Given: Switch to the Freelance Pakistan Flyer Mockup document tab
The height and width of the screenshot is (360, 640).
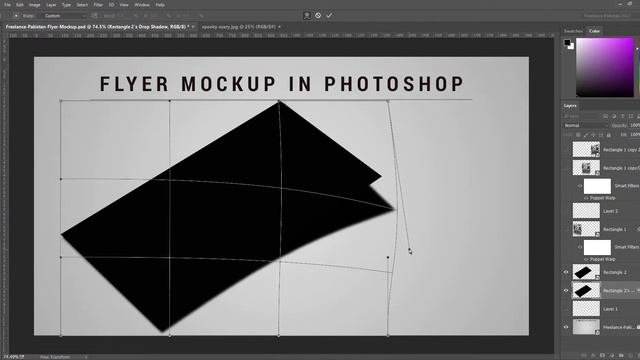Looking at the screenshot, I should 97,27.
